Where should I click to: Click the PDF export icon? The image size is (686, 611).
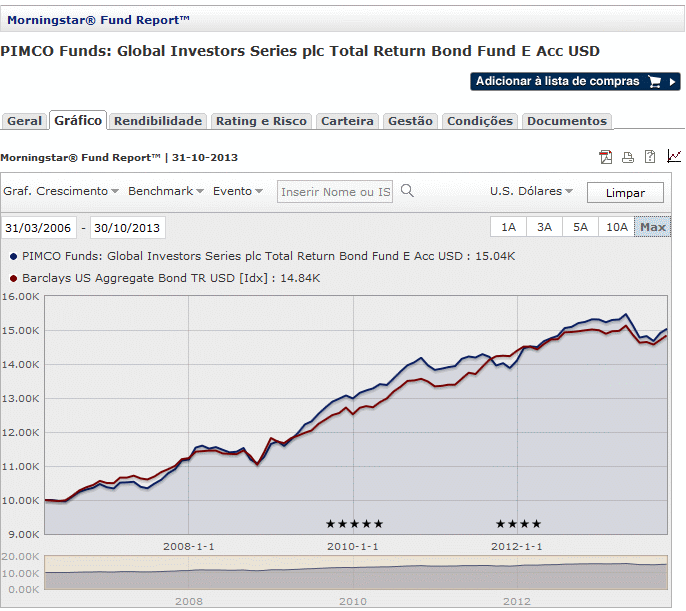[606, 157]
